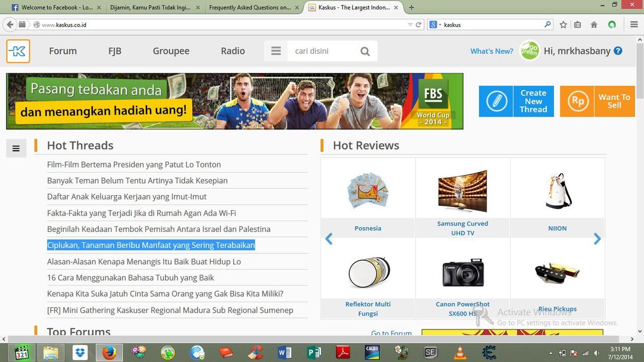Viewport: 644px width, 362px height.
Task: Bookmark this page with star icon
Action: pyautogui.click(x=563, y=24)
